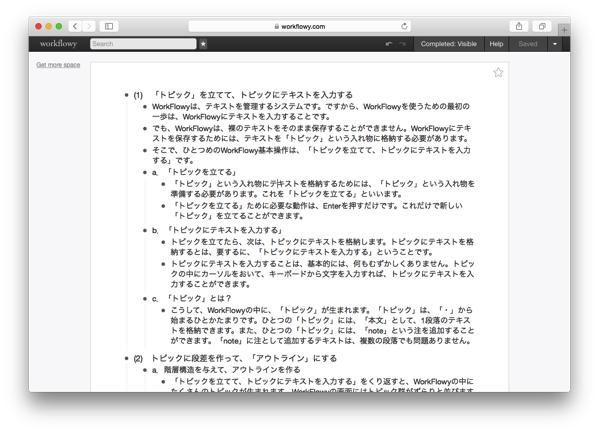599x433 pixels.
Task: Reload the workflowy.com page
Action: tap(404, 26)
